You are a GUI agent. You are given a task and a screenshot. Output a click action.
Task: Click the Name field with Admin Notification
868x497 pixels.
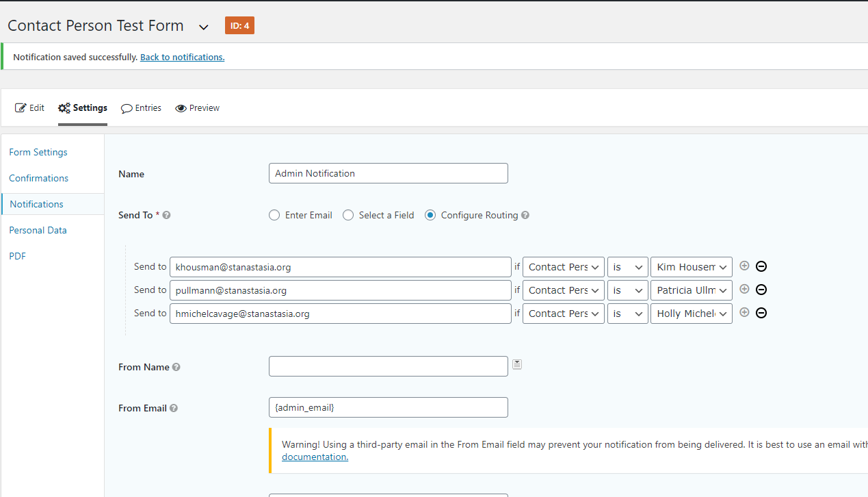tap(388, 173)
